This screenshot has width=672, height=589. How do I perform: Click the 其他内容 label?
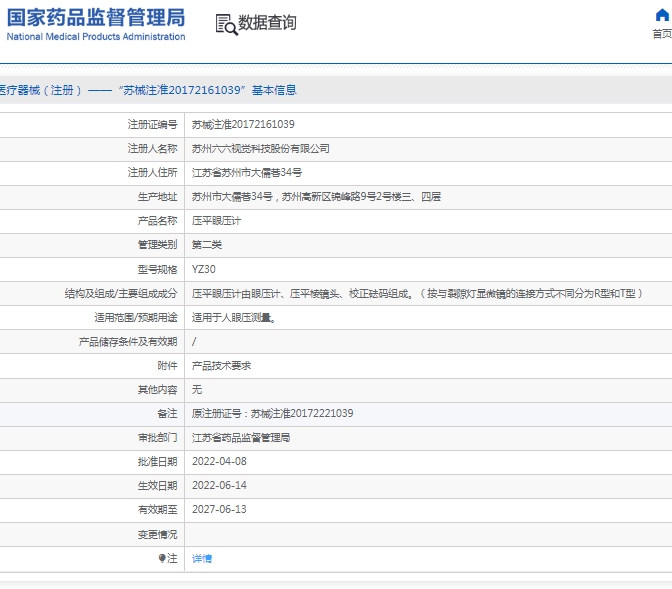click(157, 390)
